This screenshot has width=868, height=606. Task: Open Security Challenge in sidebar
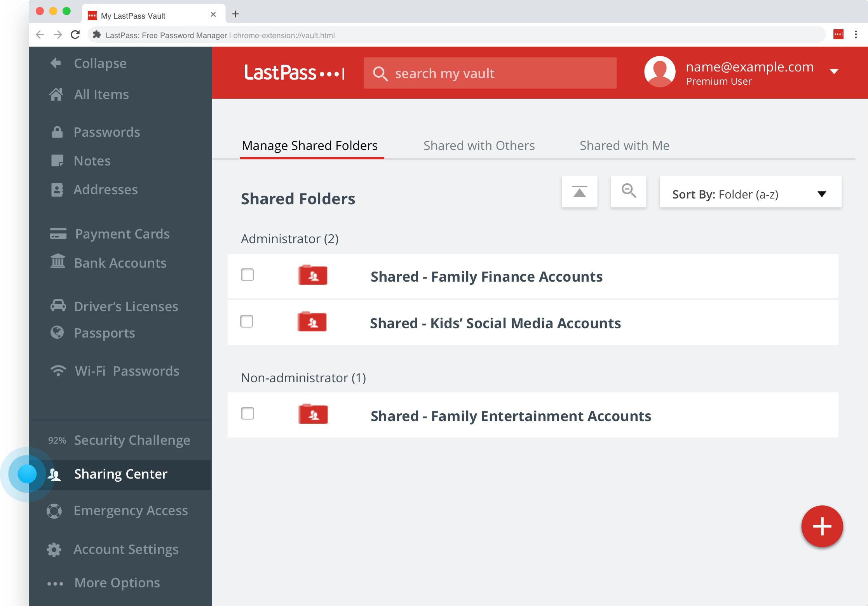coord(132,440)
